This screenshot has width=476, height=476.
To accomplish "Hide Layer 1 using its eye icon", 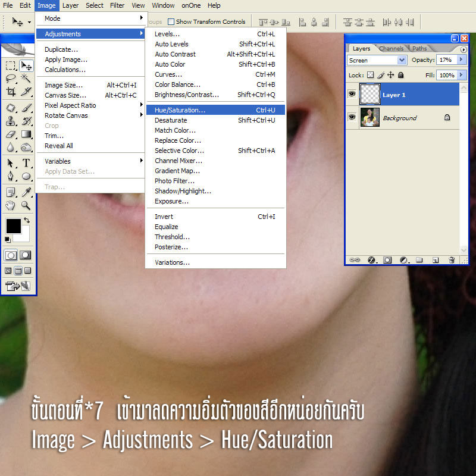I will tap(352, 94).
